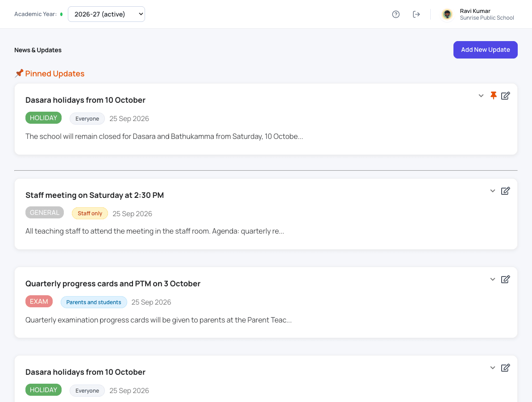Click the Staff meeting description text
This screenshot has height=402, width=532.
[155, 231]
